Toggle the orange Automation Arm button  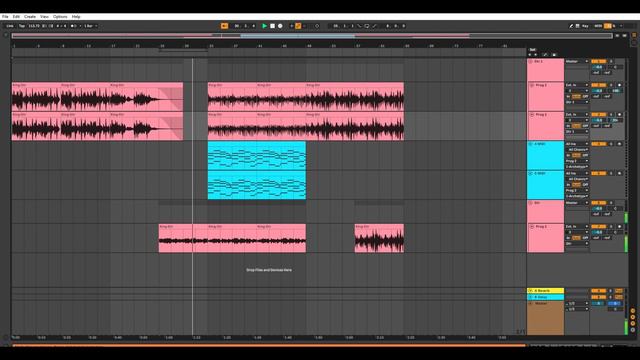298,26
